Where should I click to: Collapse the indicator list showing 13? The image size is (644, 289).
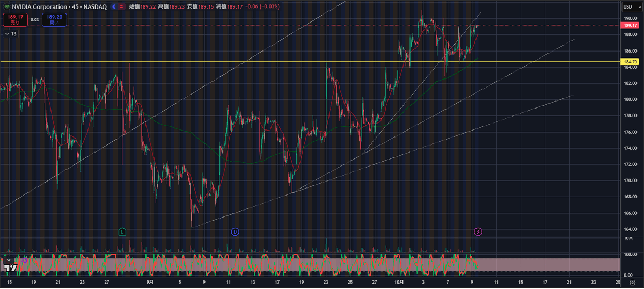click(x=11, y=34)
